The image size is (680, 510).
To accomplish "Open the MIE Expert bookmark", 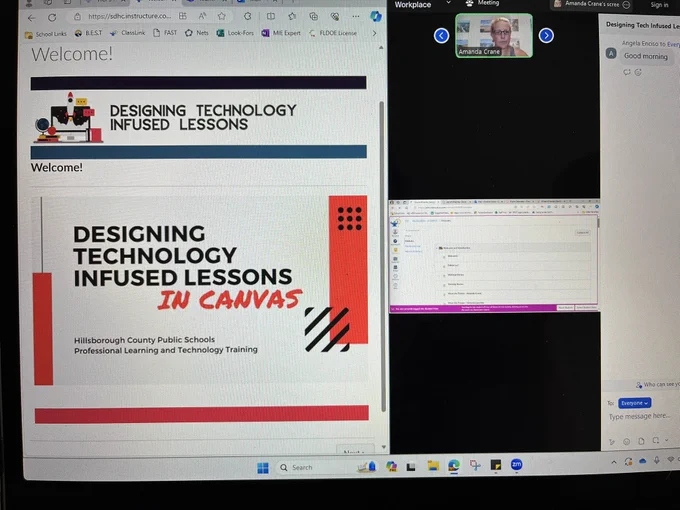I will (x=281, y=33).
